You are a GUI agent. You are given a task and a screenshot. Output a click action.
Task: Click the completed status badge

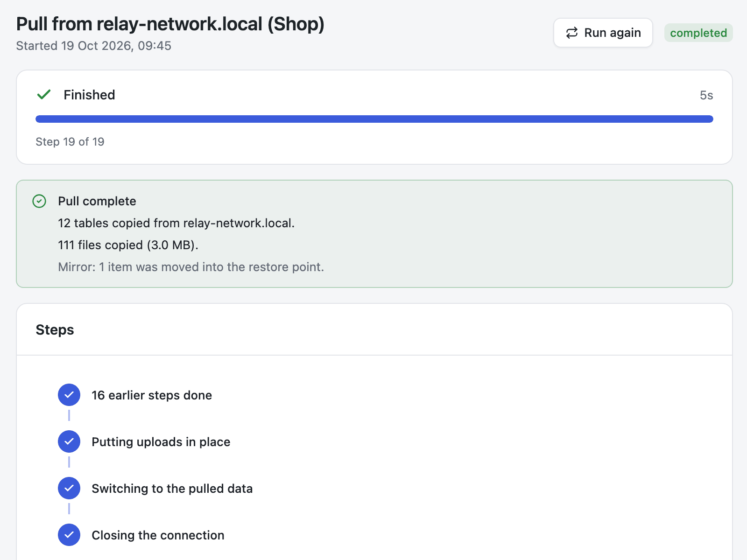698,33
